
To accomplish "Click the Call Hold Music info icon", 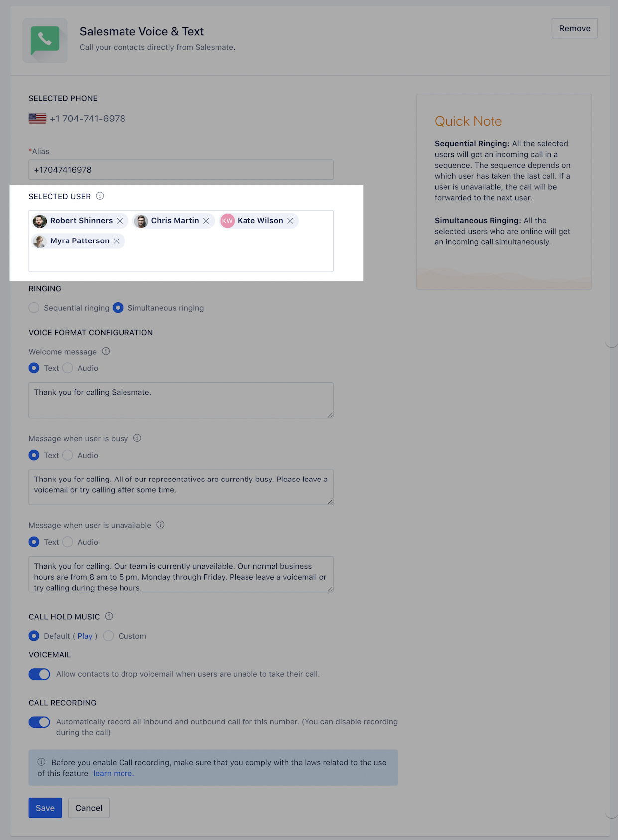I will [x=109, y=616].
